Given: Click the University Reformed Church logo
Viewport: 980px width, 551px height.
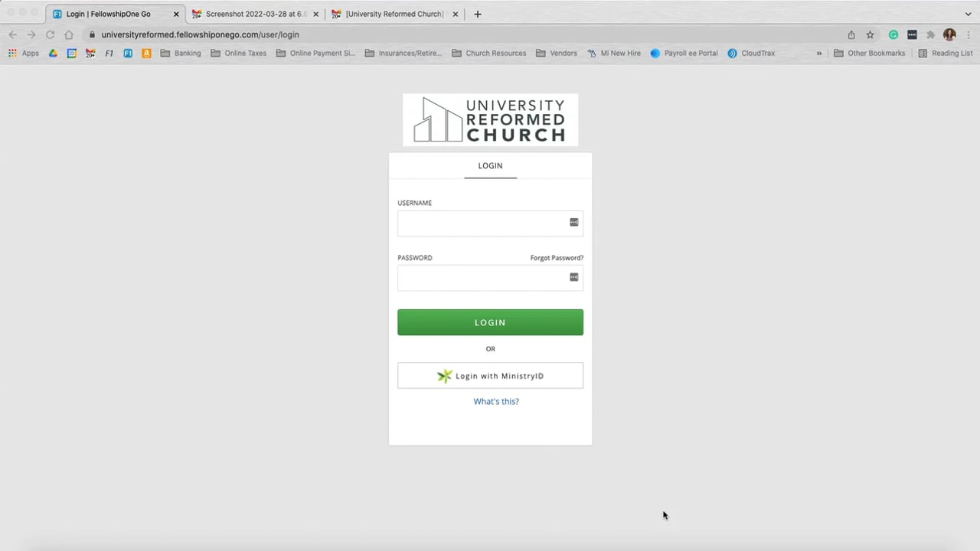Looking at the screenshot, I should [491, 120].
